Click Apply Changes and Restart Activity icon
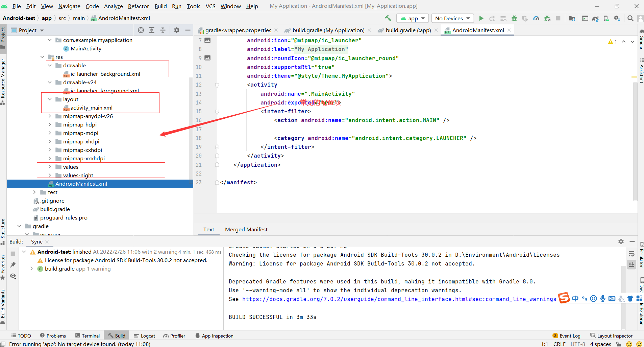 click(492, 18)
